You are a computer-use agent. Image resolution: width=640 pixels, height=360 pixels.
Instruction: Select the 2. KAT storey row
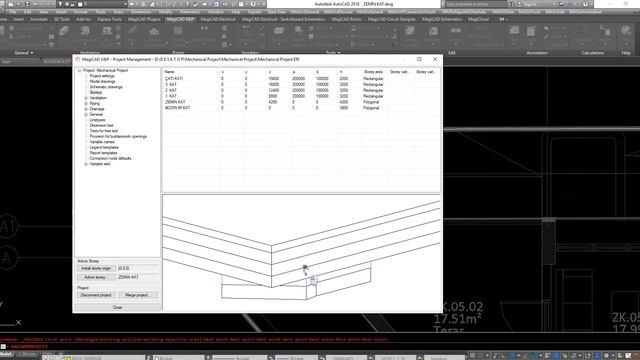tap(301, 90)
